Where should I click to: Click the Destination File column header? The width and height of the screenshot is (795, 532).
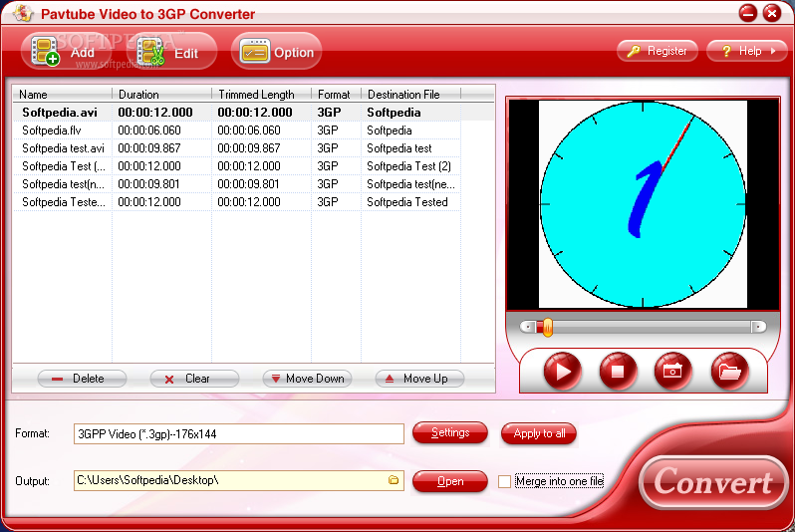coord(410,95)
